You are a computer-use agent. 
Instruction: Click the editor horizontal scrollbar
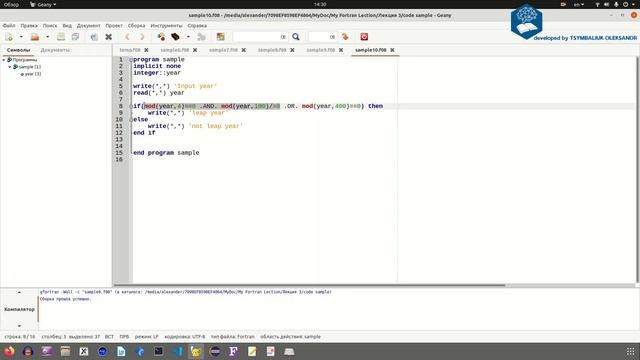point(309,285)
